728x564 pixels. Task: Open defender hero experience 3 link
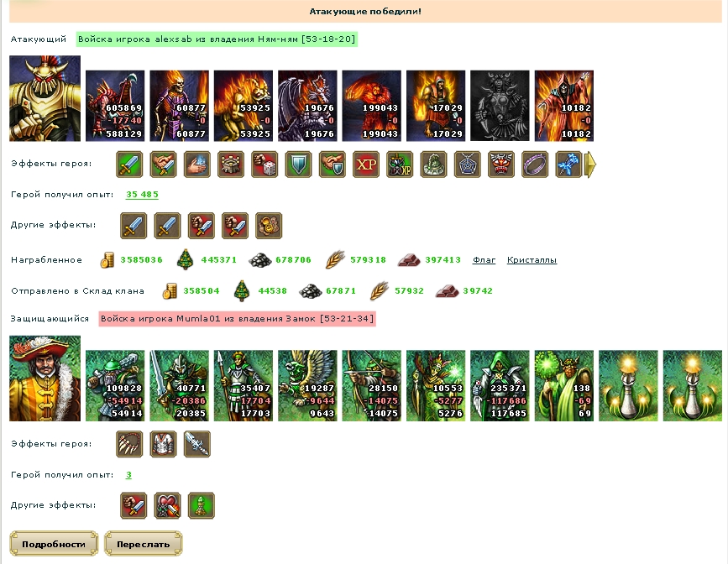pyautogui.click(x=128, y=475)
